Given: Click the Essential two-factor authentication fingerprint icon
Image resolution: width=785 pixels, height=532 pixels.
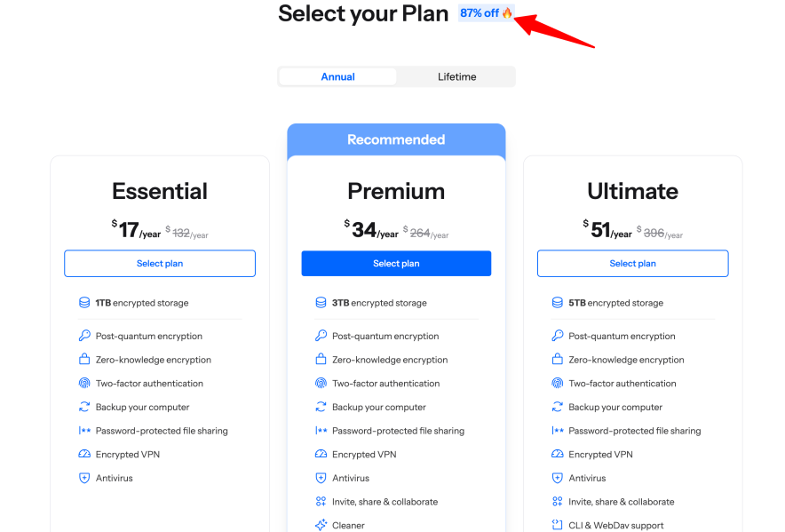Looking at the screenshot, I should point(84,384).
